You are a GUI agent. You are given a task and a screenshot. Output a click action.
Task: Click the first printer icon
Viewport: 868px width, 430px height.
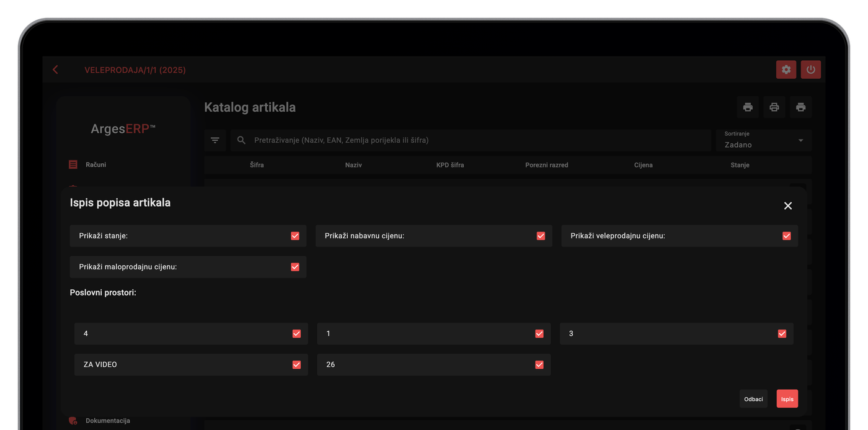[x=748, y=107]
